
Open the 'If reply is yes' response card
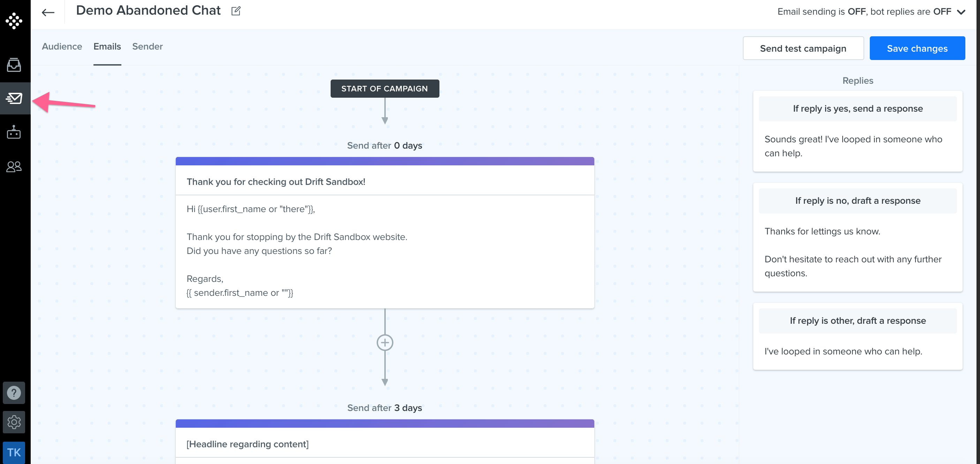coord(858,131)
